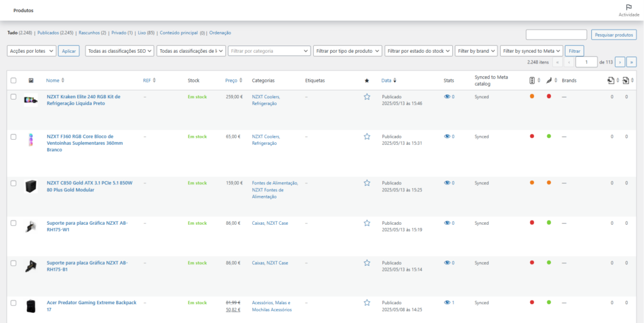Check the AB-RH175-B1 row checkbox
Image resolution: width=644 pixels, height=323 pixels.
pos(14,263)
